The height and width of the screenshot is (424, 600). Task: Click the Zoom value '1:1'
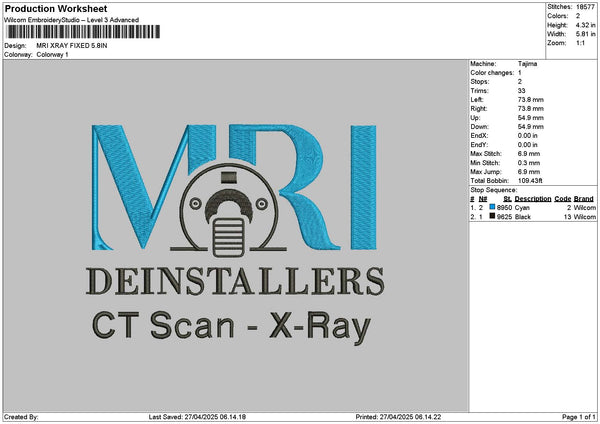[x=580, y=43]
